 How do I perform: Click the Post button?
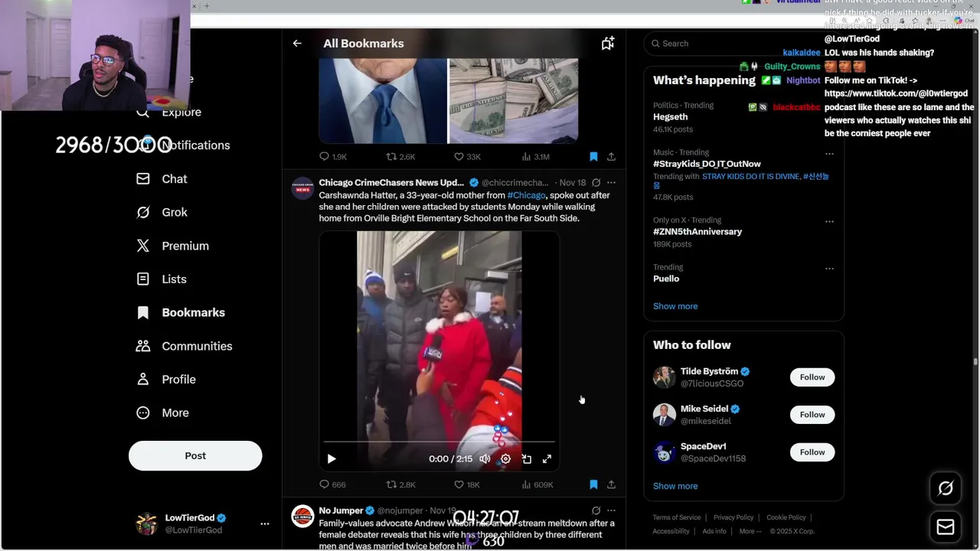coord(195,455)
